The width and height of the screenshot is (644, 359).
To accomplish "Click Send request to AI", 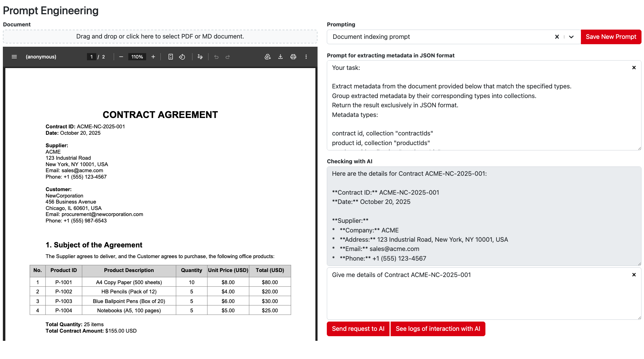I will click(x=358, y=329).
